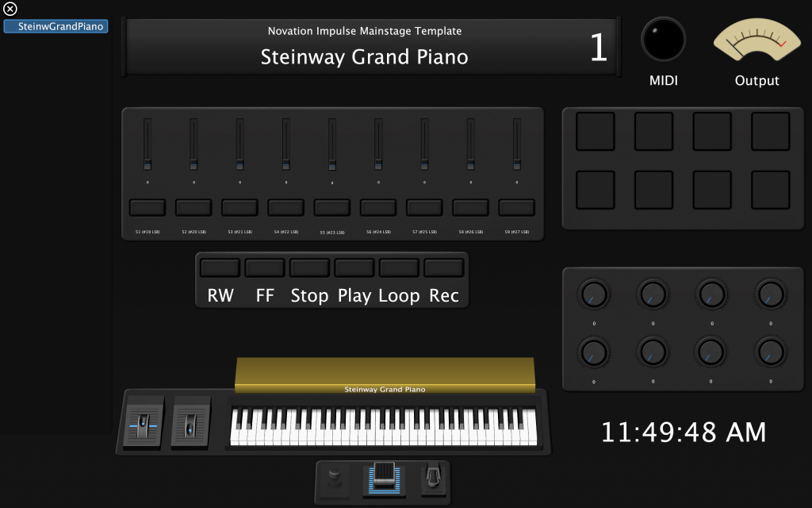The height and width of the screenshot is (508, 812).
Task: Close the view with the circled X
Action: coord(10,9)
